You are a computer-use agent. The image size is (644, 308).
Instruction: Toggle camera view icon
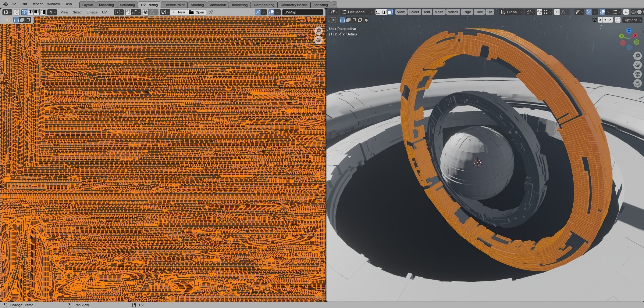pyautogui.click(x=638, y=74)
